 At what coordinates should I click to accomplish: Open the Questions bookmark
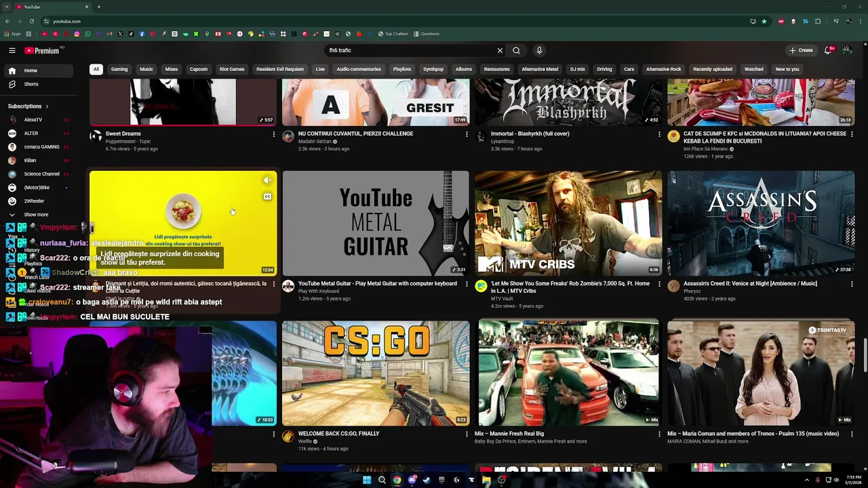click(x=427, y=34)
